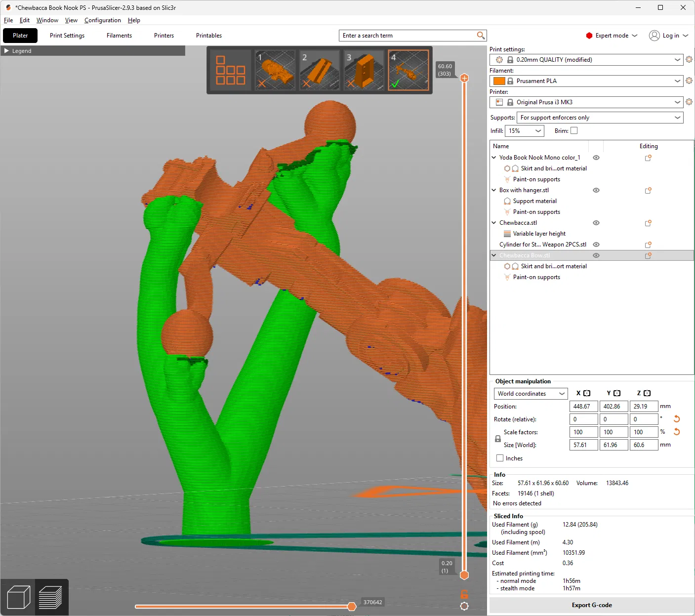Click editing icon for Yoda Book Nook
Image resolution: width=695 pixels, height=616 pixels.
coord(648,158)
